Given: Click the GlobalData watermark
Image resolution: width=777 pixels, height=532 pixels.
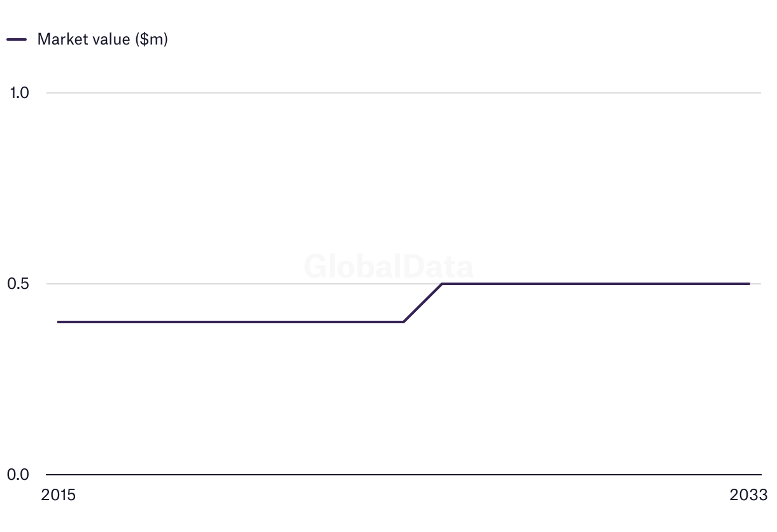Looking at the screenshot, I should (388, 266).
